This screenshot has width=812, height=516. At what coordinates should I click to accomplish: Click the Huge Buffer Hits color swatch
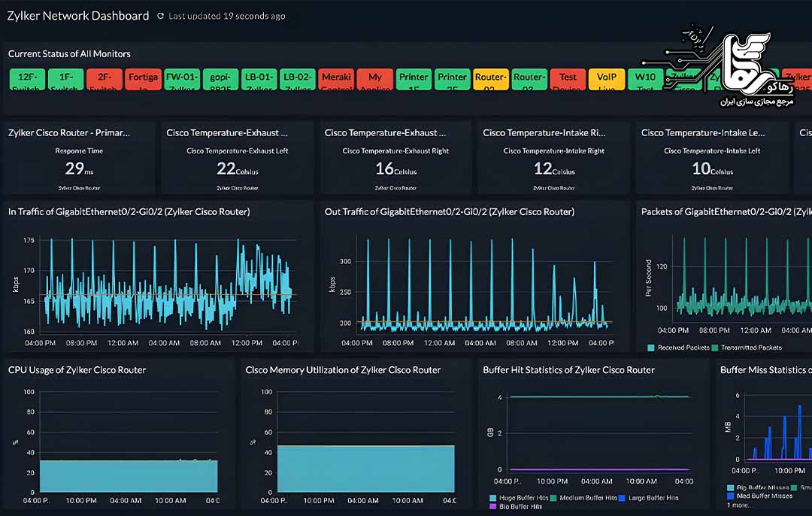click(x=492, y=498)
